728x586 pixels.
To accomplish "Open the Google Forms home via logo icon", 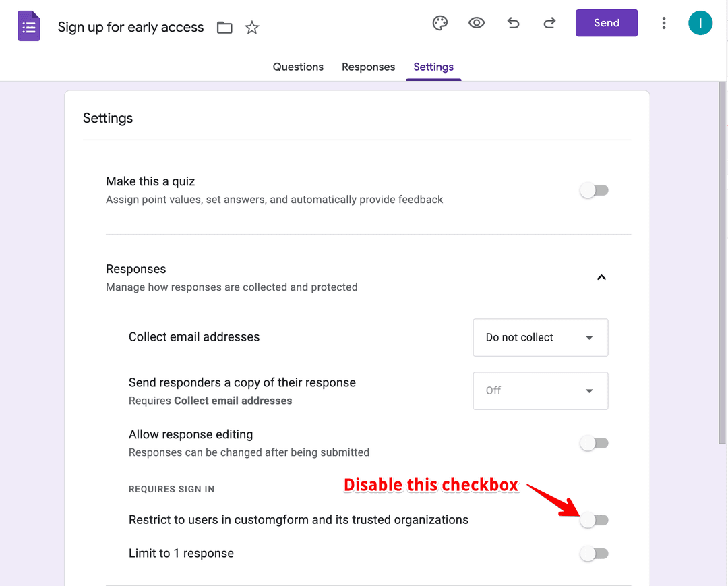I will pyautogui.click(x=28, y=26).
